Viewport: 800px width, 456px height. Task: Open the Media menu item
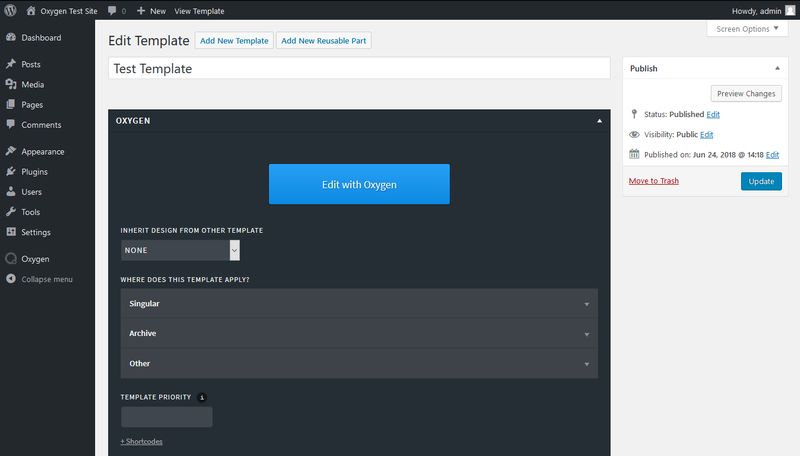pyautogui.click(x=33, y=84)
